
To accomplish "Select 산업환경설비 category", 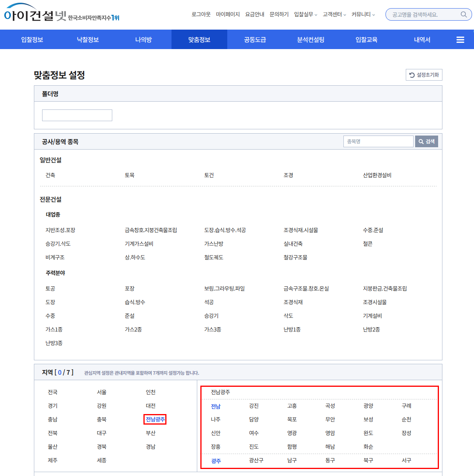I will pos(377,175).
